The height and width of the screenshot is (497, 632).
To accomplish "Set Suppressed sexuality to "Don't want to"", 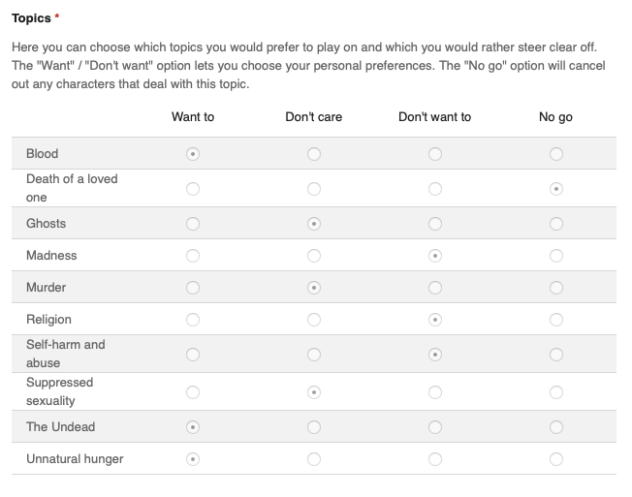I will pyautogui.click(x=435, y=391).
